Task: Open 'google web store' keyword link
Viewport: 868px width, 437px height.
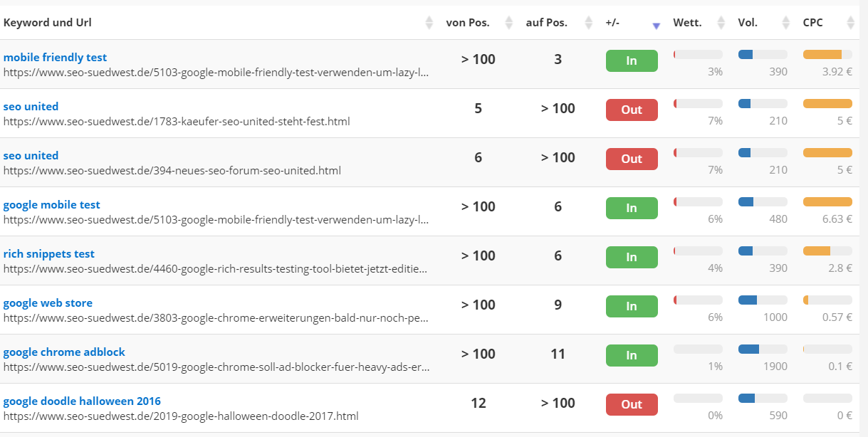Action: click(48, 303)
